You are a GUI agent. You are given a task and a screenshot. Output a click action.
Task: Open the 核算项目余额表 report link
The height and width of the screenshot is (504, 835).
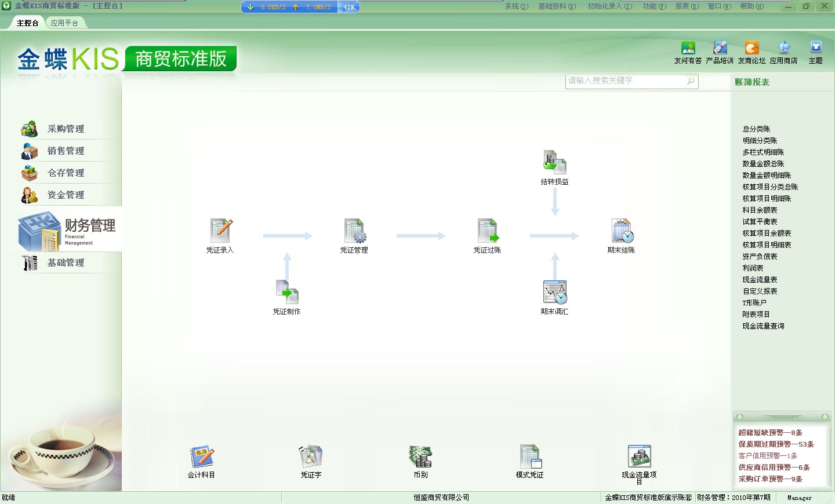767,233
